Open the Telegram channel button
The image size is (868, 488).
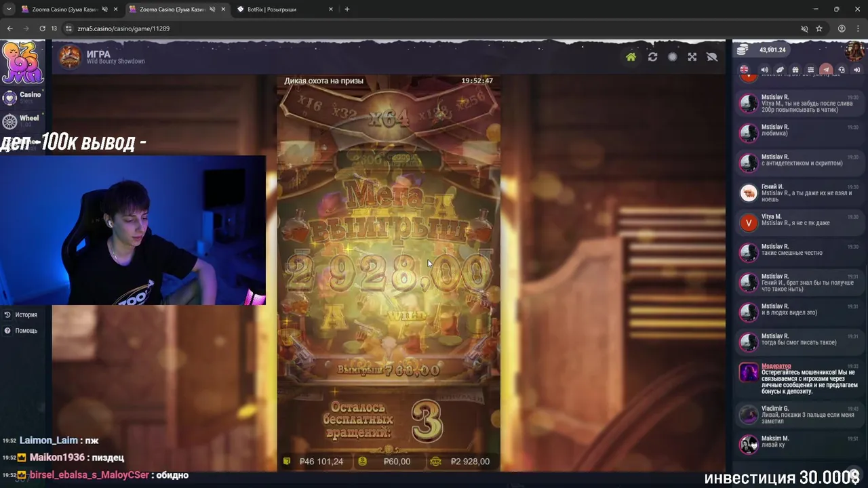click(826, 70)
